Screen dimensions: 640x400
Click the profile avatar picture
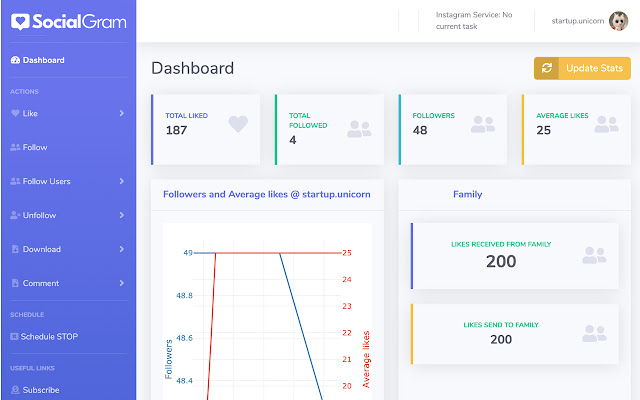click(618, 21)
